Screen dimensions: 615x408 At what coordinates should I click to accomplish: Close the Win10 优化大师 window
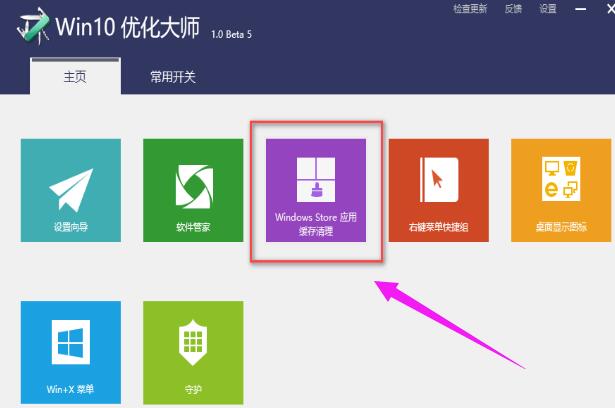click(x=612, y=9)
